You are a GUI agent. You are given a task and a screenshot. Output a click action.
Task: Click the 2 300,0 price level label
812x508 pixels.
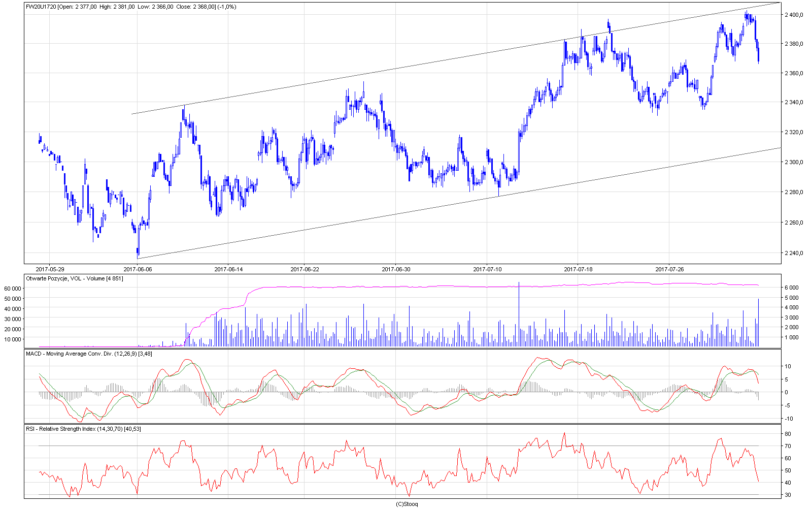click(x=794, y=163)
